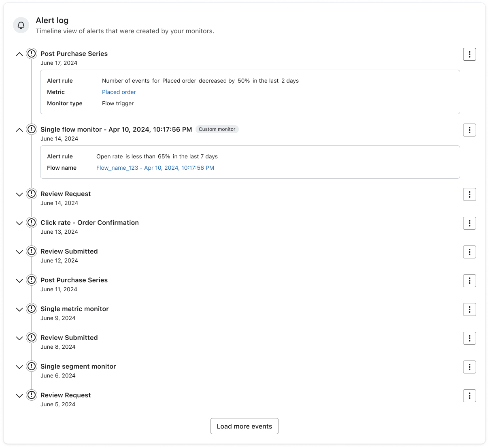Click the alert icon on Review Request June 14
The width and height of the screenshot is (489, 448).
[x=32, y=194]
